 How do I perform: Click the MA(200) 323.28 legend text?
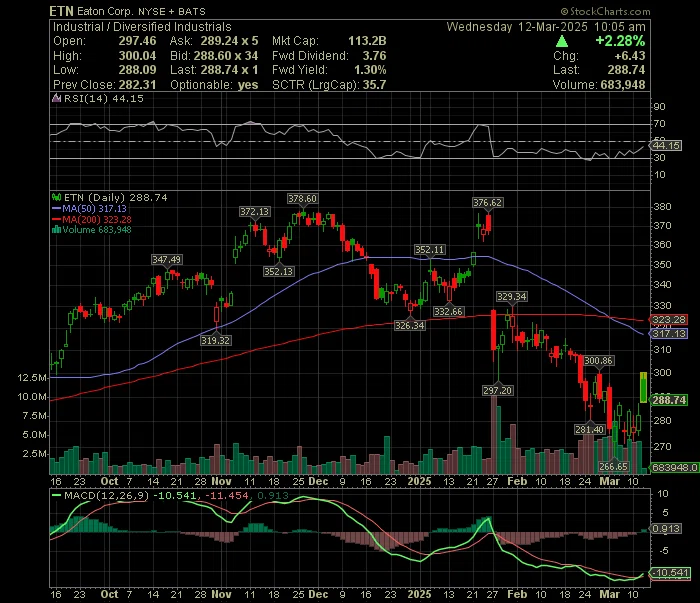click(x=97, y=219)
